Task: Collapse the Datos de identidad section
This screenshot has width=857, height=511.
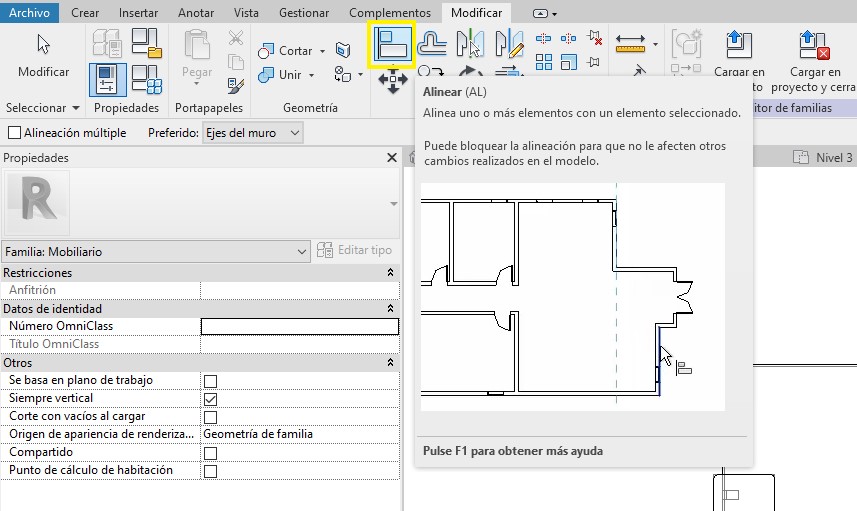Action: point(390,309)
